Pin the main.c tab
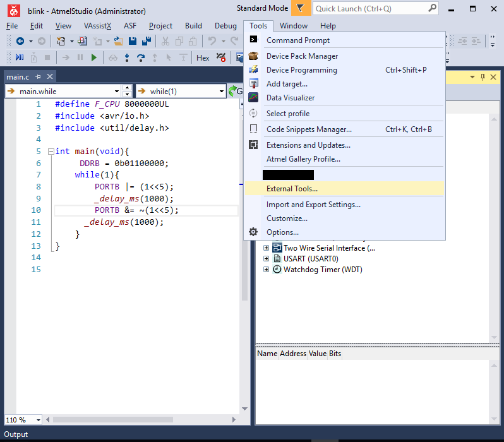Screen dimensions: 504x442 (39, 77)
